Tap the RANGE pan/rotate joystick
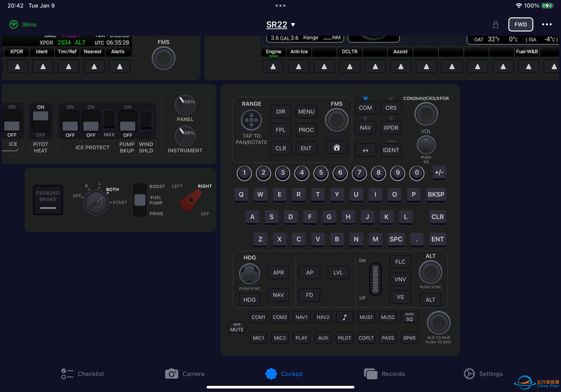Viewport: 561px width, 392px height. [251, 120]
